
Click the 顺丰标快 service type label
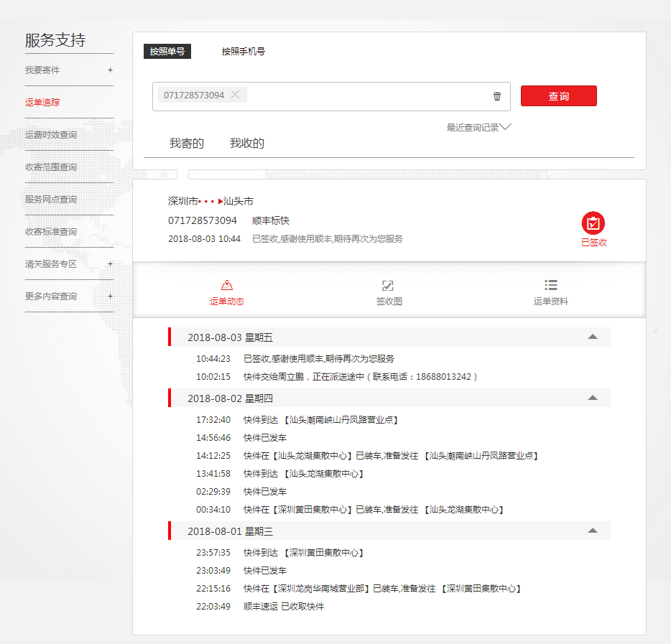pyautogui.click(x=270, y=220)
